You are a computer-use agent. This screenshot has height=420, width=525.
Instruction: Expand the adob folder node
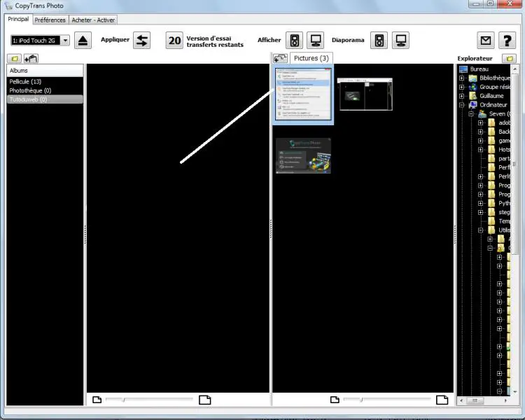coord(480,122)
